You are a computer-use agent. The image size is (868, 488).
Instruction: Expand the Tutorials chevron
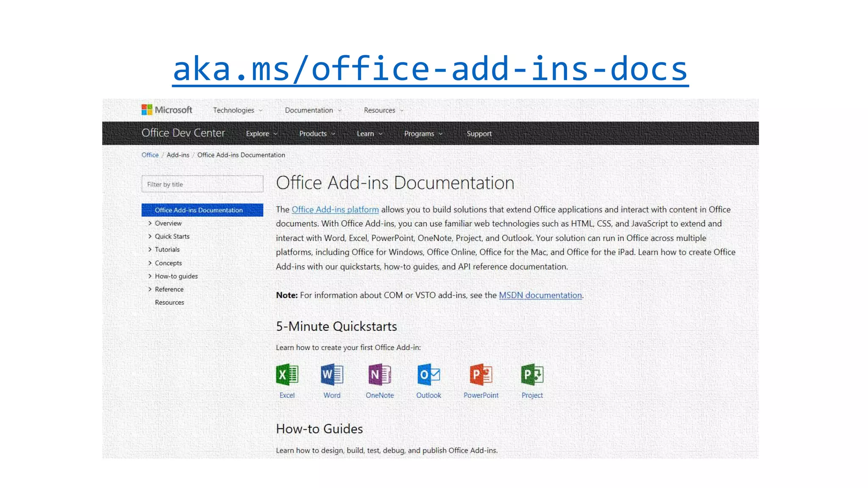[150, 250]
